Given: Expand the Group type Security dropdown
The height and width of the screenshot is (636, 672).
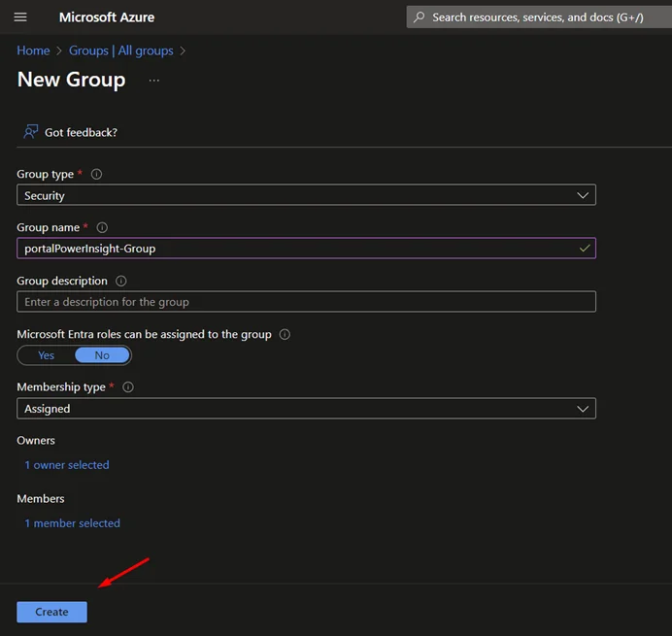Looking at the screenshot, I should [306, 195].
